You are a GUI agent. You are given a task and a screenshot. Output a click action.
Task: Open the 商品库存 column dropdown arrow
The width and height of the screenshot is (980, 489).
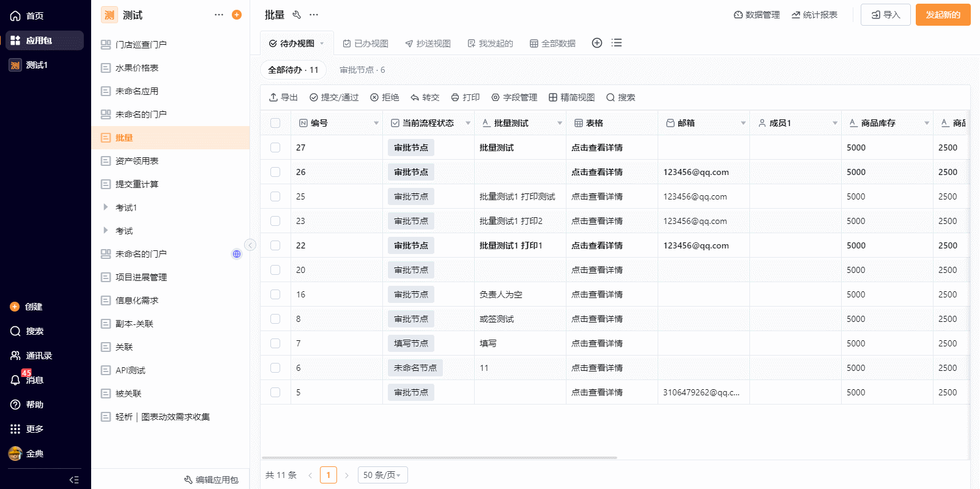click(927, 123)
